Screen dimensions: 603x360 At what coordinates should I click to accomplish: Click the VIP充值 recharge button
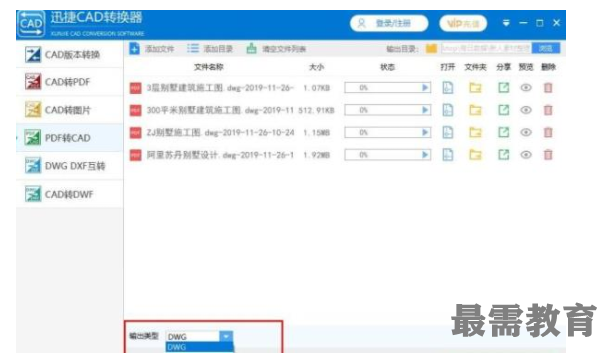pyautogui.click(x=463, y=23)
